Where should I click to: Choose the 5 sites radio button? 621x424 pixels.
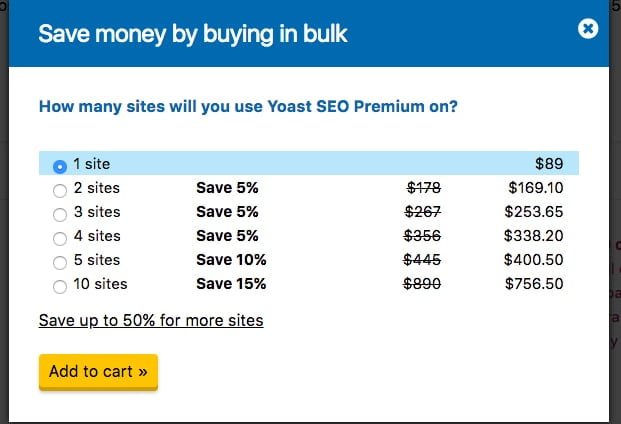pos(60,262)
